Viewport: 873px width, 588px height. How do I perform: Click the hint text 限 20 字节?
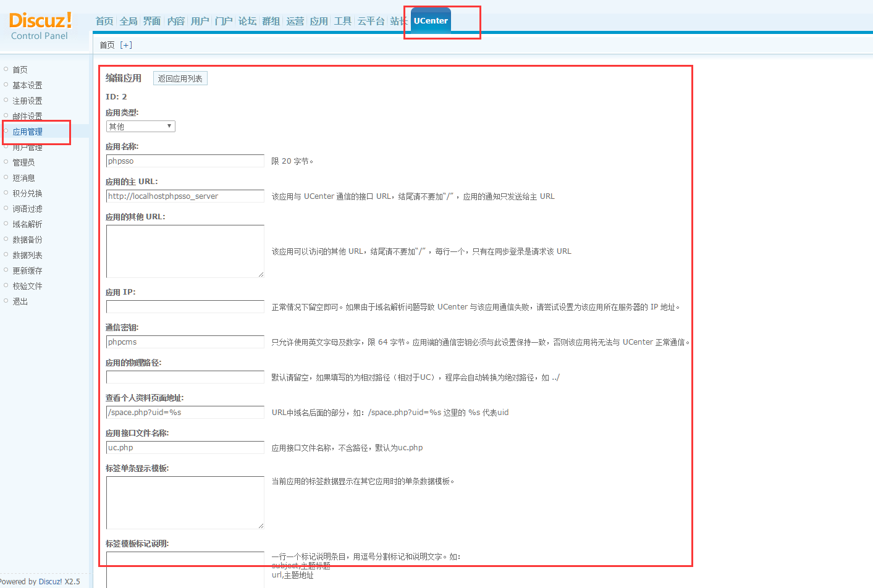coord(292,161)
